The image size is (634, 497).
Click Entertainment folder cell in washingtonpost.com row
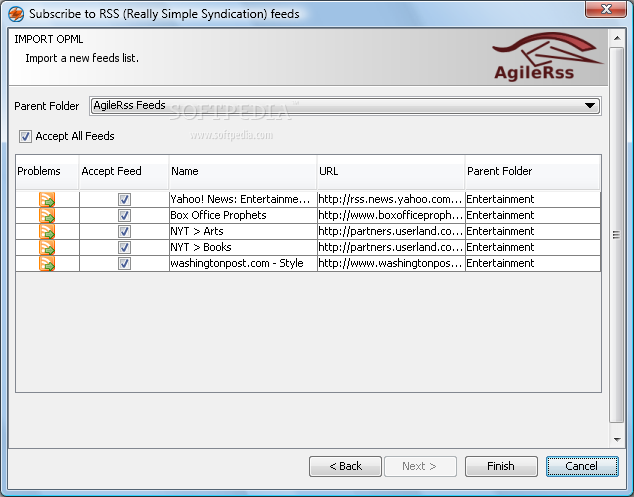pos(533,263)
